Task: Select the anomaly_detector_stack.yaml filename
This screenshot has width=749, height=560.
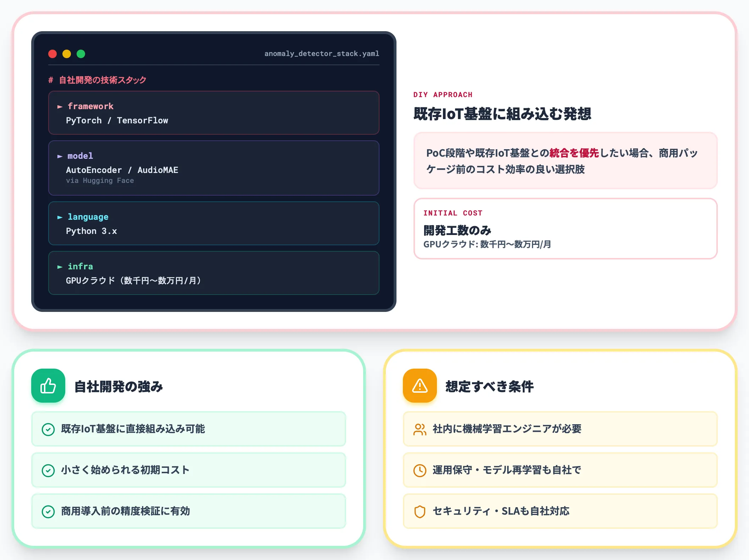Action: click(x=322, y=54)
